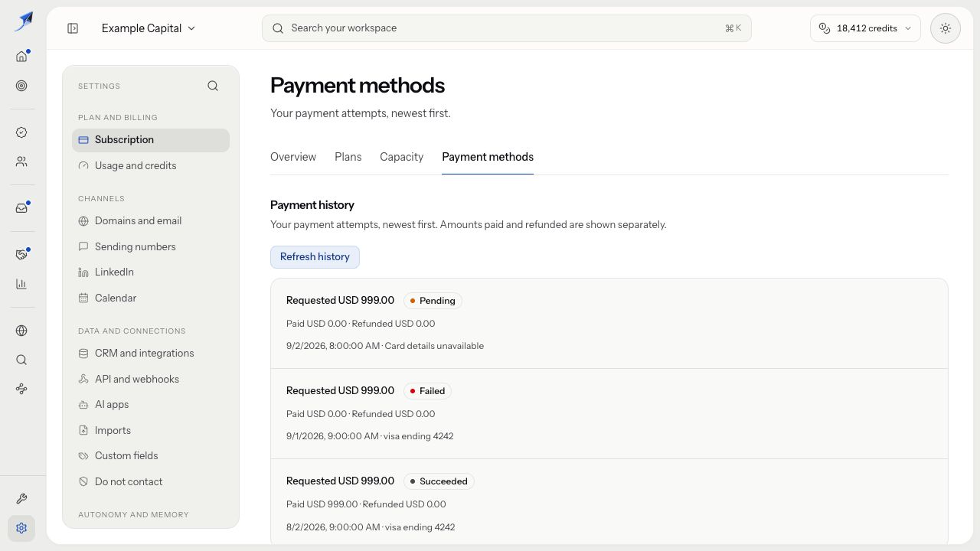Image resolution: width=980 pixels, height=551 pixels.
Task: Click the wrench tools icon
Action: coord(21,499)
